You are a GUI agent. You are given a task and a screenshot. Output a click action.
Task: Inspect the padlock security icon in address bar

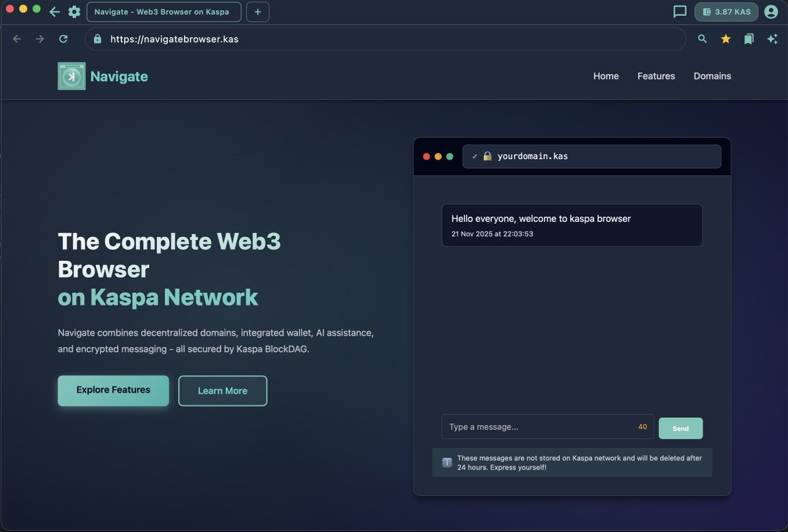(x=97, y=39)
